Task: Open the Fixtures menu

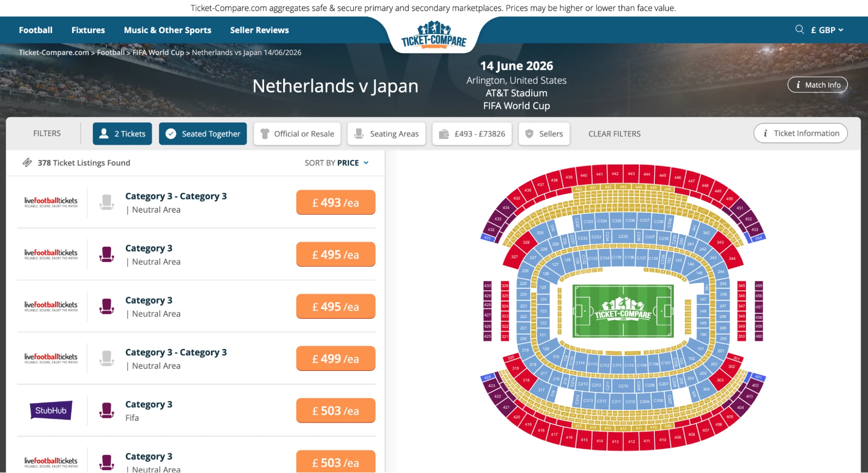Action: click(88, 30)
